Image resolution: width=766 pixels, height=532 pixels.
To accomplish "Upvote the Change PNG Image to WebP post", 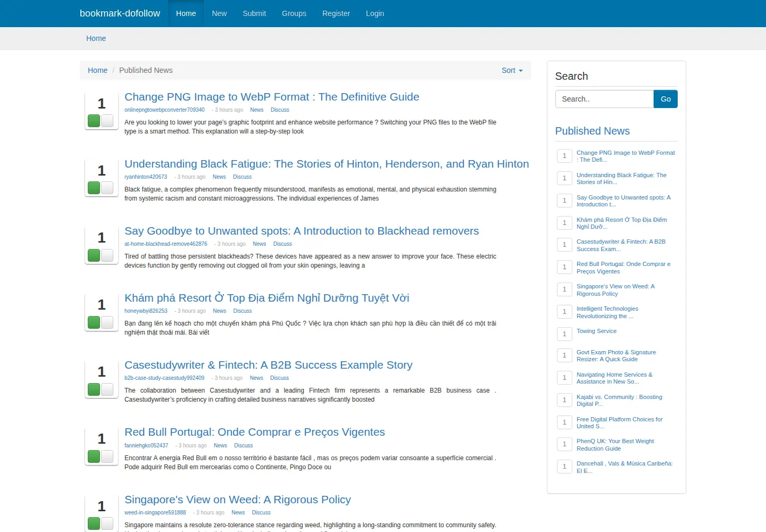I will pyautogui.click(x=94, y=121).
